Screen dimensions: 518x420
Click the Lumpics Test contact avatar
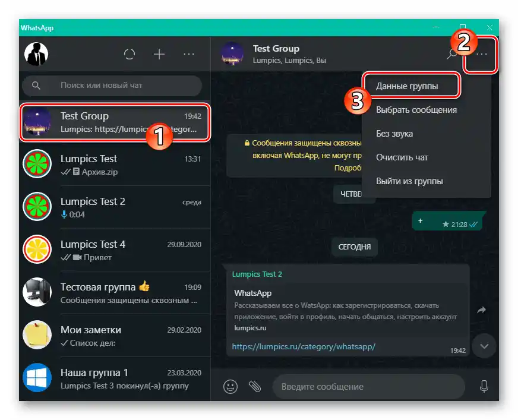(x=37, y=164)
